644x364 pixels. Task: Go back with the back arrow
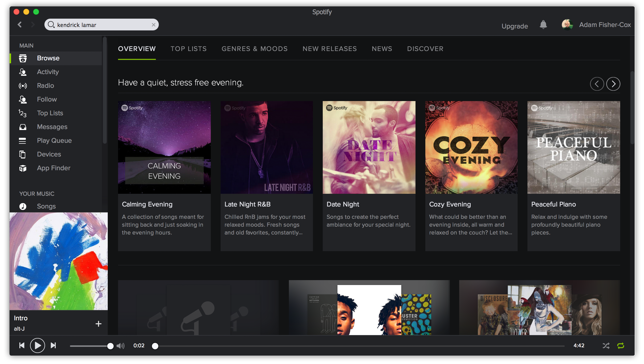20,25
